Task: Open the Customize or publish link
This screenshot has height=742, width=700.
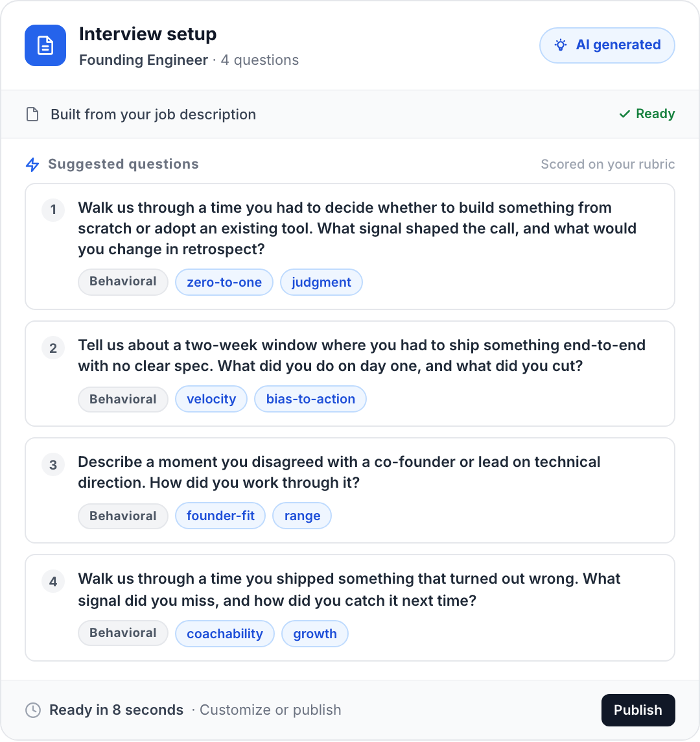Action: pos(270,710)
